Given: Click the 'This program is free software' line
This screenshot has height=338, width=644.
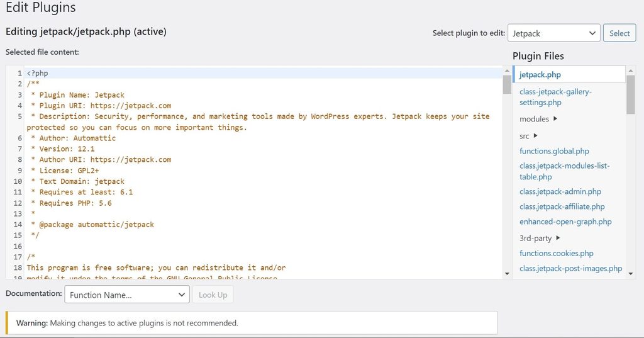Looking at the screenshot, I should [x=156, y=268].
